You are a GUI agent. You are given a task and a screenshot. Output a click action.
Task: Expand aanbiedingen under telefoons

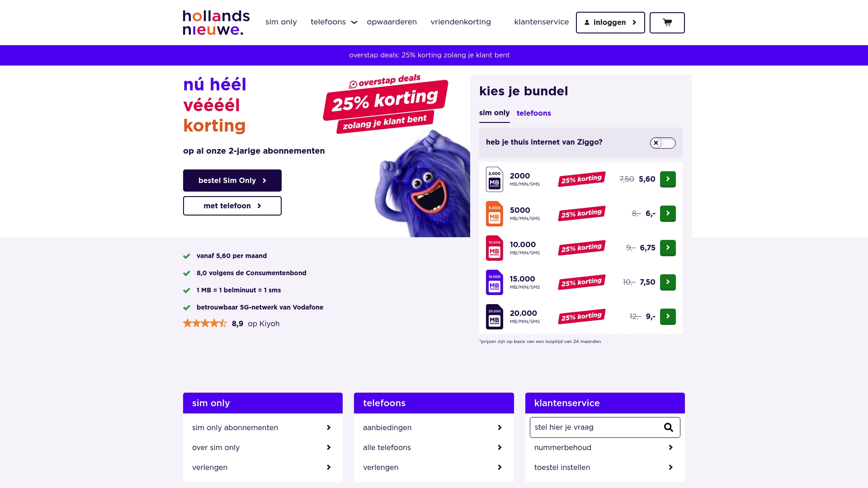(x=433, y=427)
